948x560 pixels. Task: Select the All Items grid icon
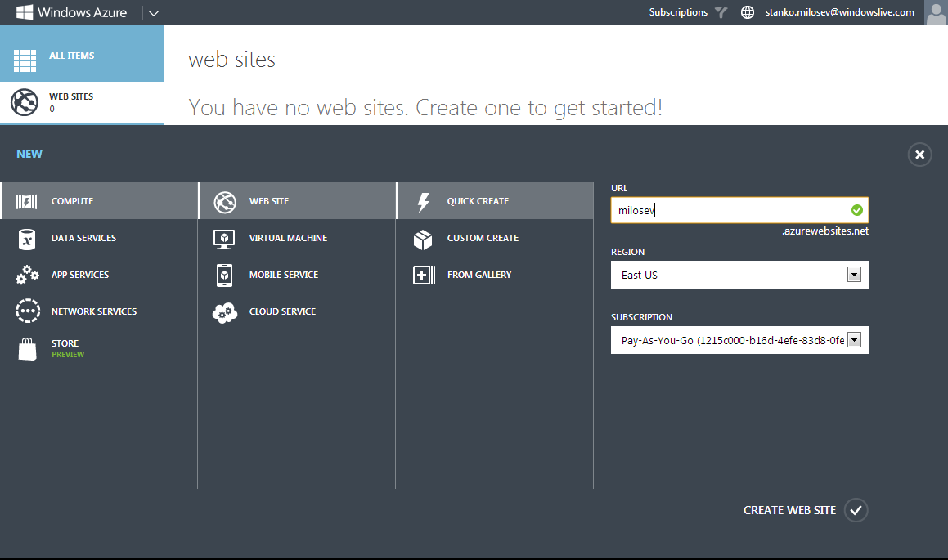click(25, 60)
